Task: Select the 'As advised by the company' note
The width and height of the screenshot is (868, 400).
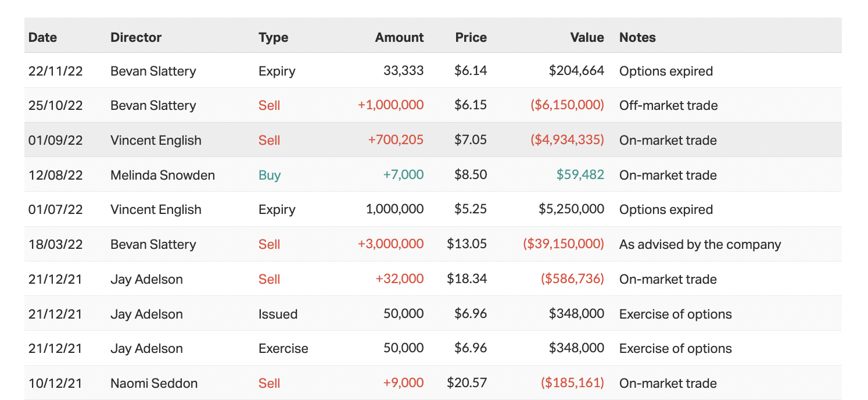Action: (x=700, y=244)
